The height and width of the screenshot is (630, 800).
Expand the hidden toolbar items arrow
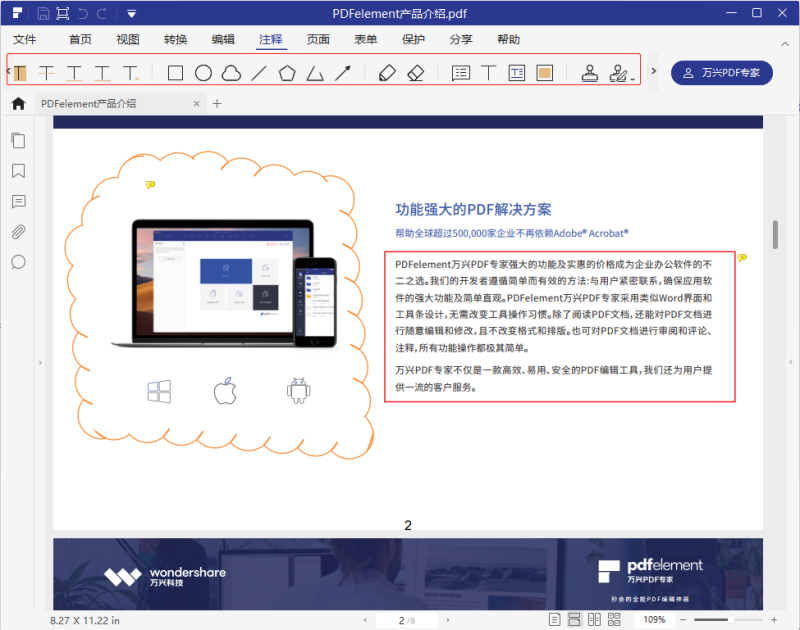click(653, 72)
